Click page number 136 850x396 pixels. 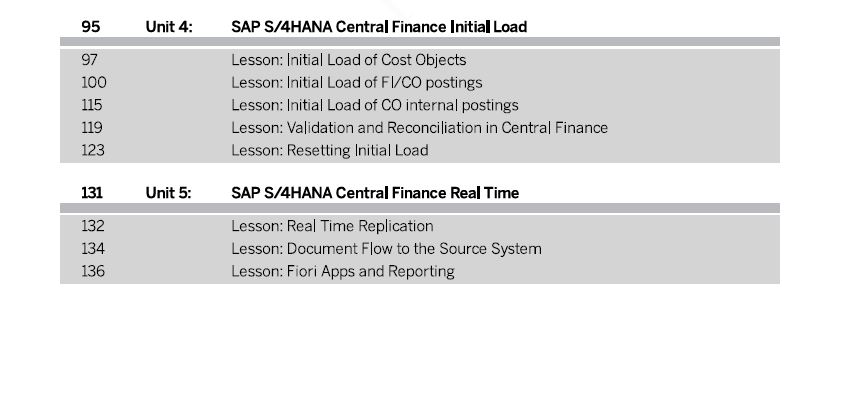click(93, 271)
